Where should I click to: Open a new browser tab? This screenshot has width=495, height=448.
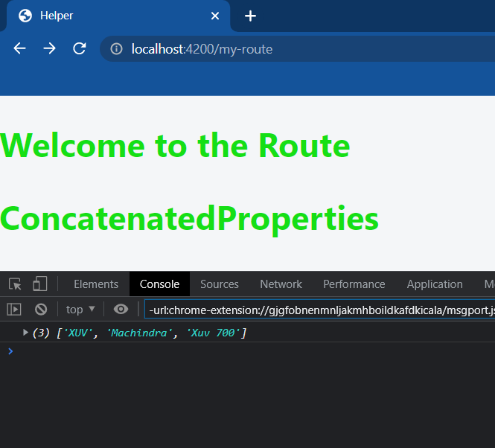[250, 16]
